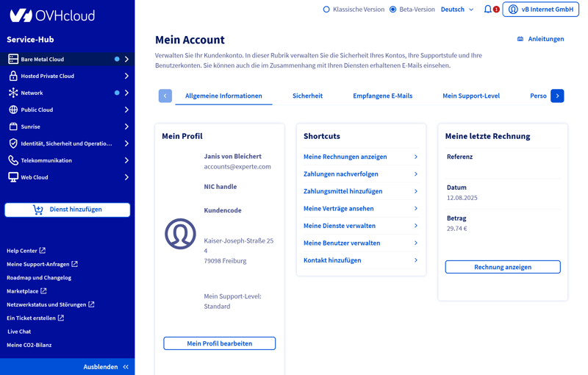Collapse the sidebar using Ausblenden
The image size is (588, 375).
pyautogui.click(x=106, y=366)
